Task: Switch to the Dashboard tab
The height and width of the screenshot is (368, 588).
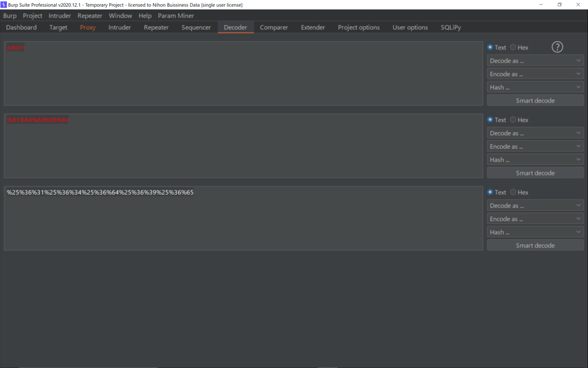Action: (x=22, y=27)
